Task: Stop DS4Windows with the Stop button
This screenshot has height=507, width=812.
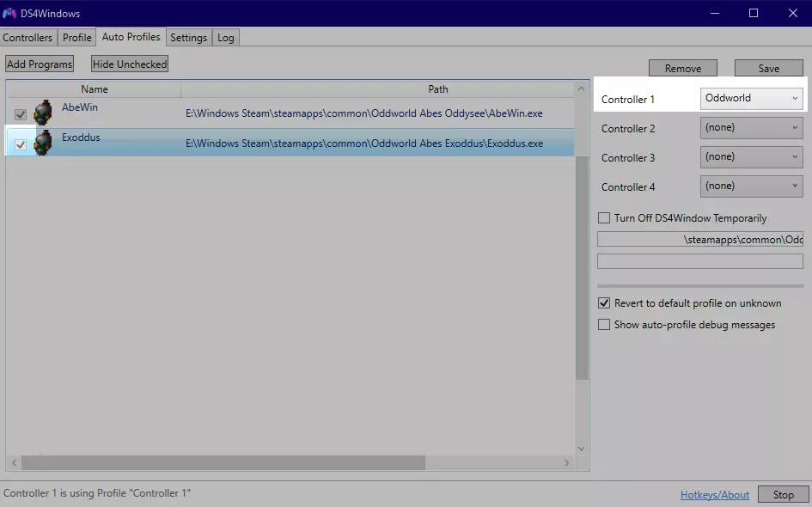Action: [783, 495]
